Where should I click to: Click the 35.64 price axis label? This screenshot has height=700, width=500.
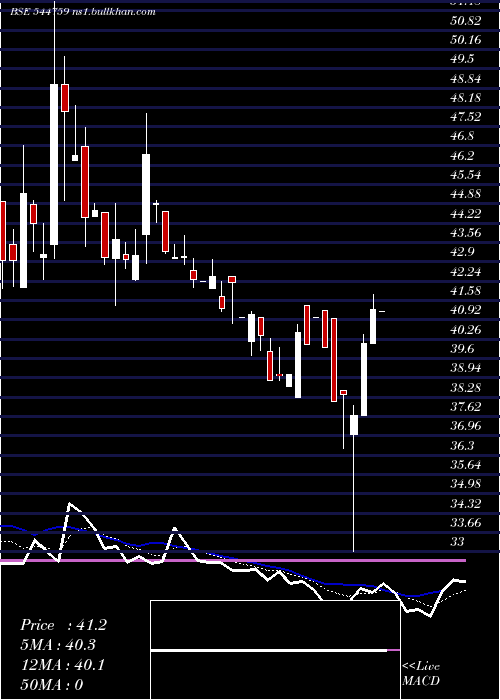pos(466,465)
